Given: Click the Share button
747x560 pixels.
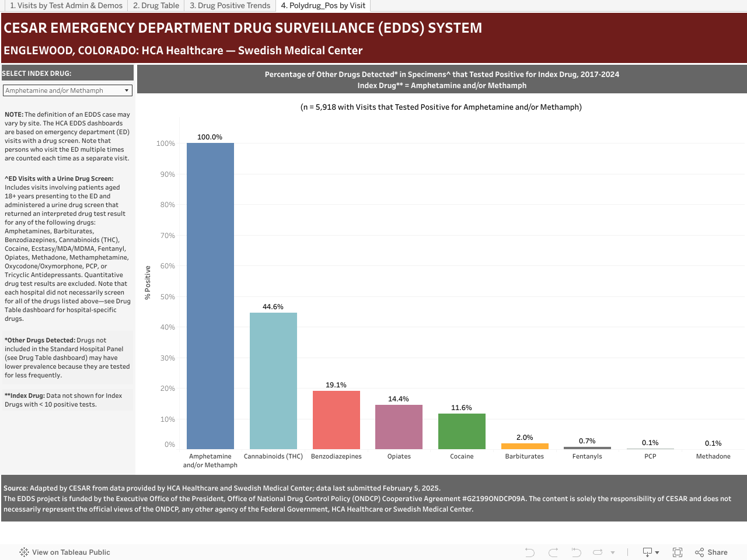Looking at the screenshot, I should point(711,552).
